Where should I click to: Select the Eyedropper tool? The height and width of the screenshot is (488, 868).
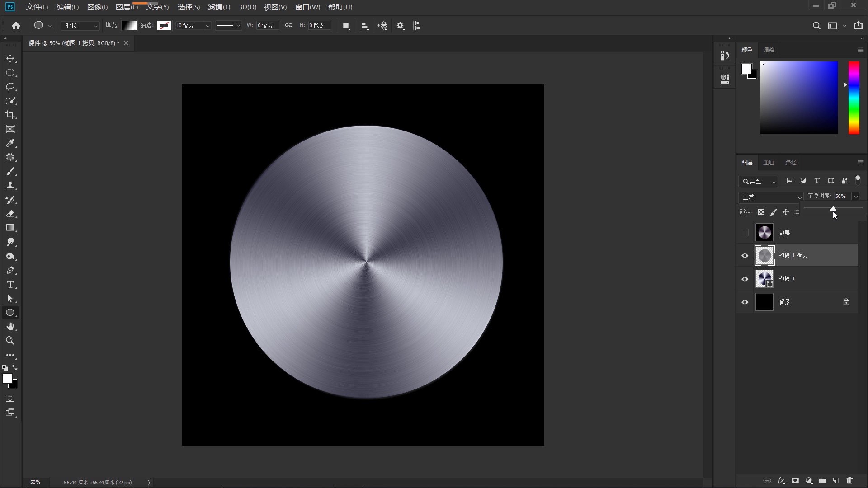point(10,143)
